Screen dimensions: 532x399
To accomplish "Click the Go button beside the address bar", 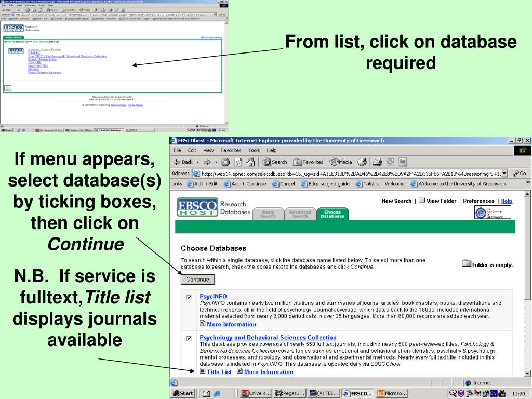I will click(x=520, y=174).
